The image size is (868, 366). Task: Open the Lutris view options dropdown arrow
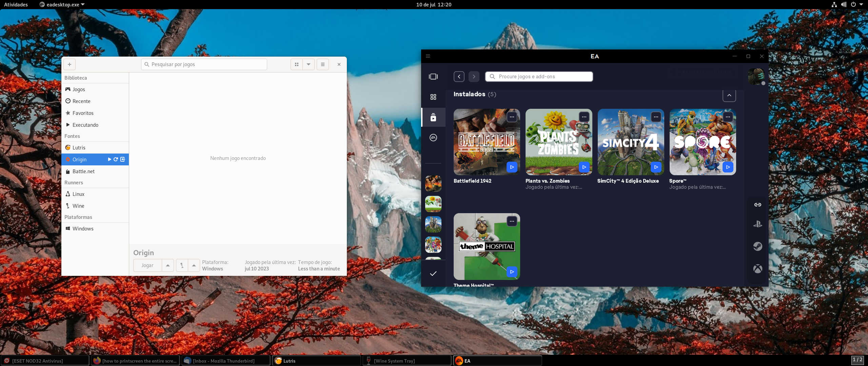click(309, 64)
